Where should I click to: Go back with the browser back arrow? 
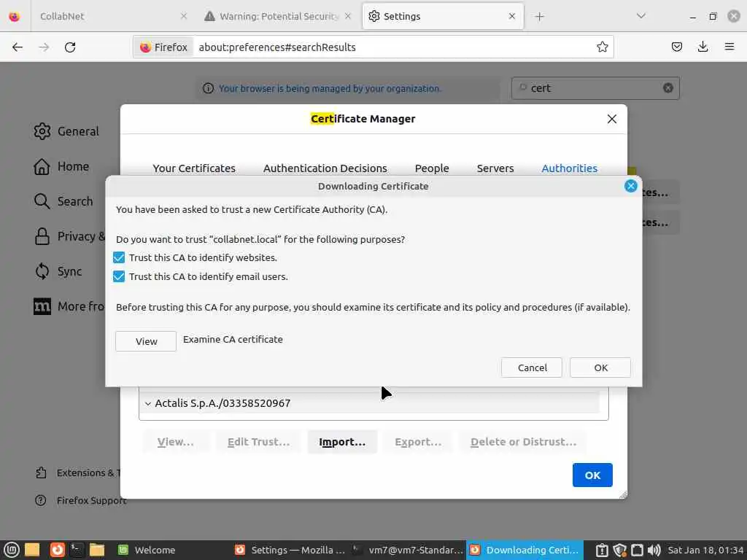[18, 47]
